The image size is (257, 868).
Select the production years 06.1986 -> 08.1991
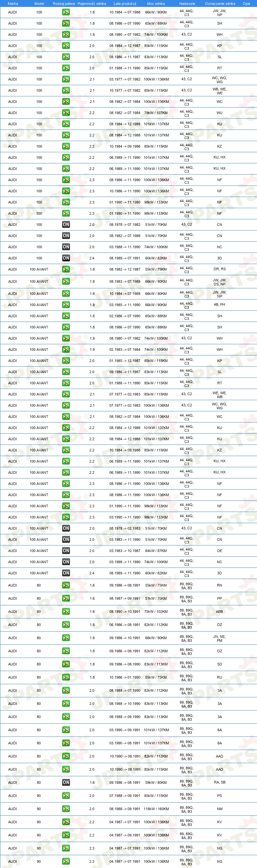pos(125,625)
